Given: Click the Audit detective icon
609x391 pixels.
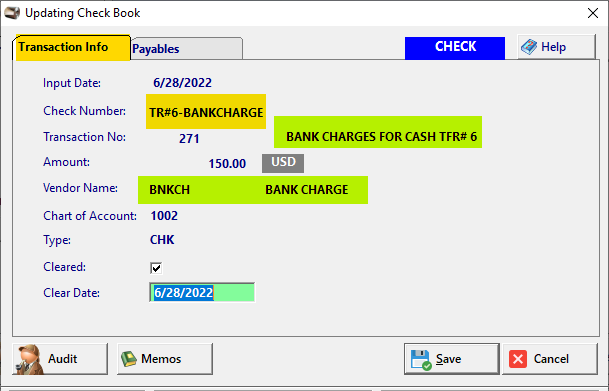Looking at the screenshot, I should (x=29, y=360).
